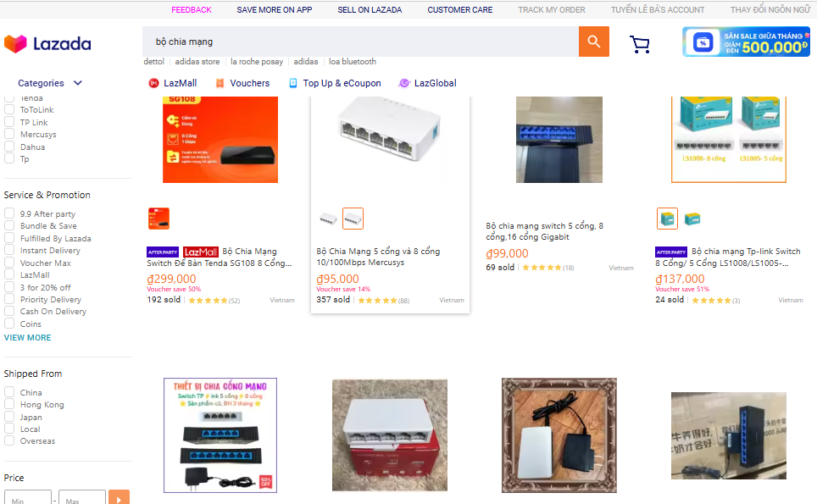This screenshot has width=817, height=504.
Task: Open the shopping cart icon
Action: click(639, 44)
